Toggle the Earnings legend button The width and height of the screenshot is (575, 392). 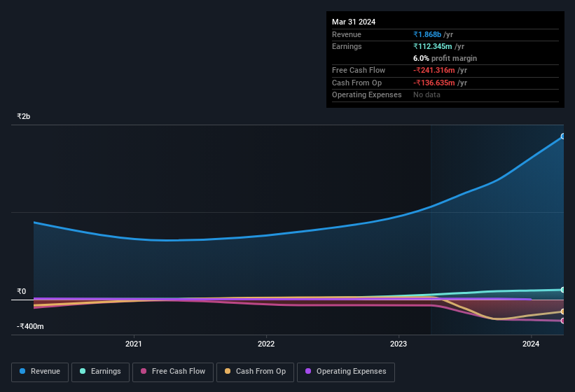coord(100,372)
